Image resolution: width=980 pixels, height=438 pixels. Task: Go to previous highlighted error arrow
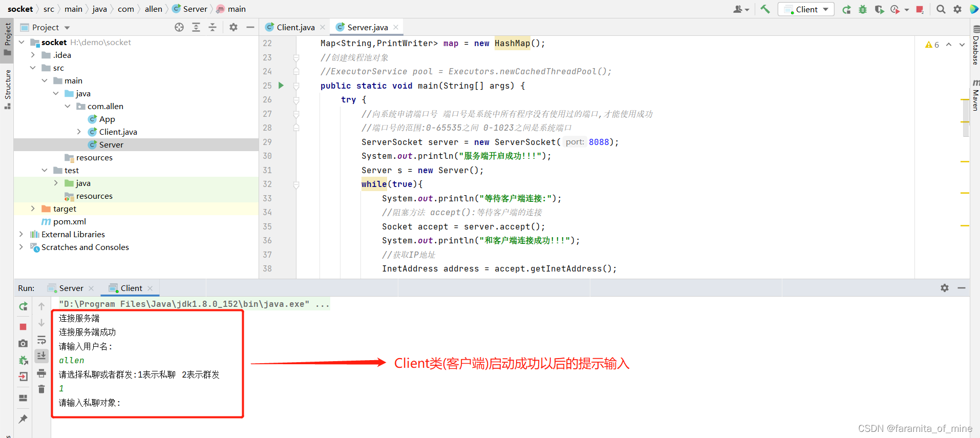click(x=949, y=45)
